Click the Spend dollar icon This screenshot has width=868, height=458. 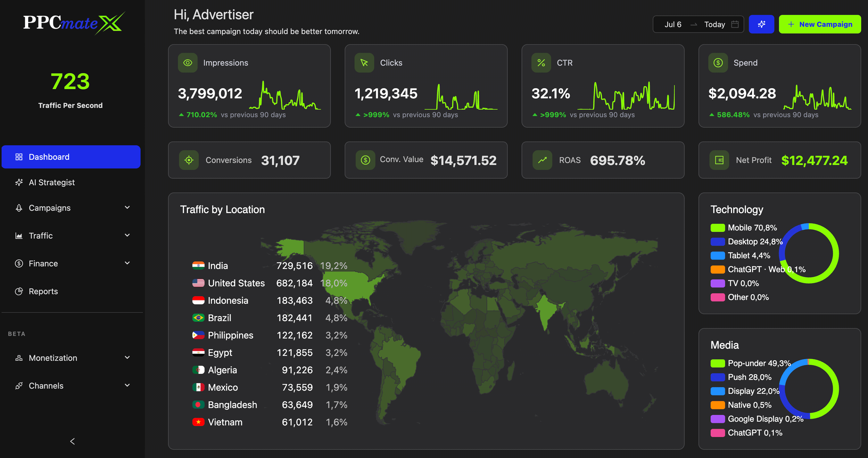718,63
